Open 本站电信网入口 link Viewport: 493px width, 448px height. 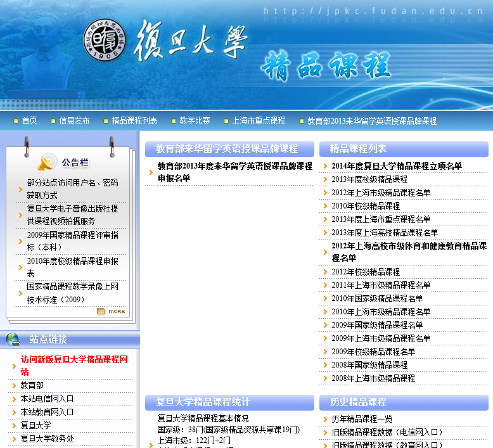tap(47, 399)
